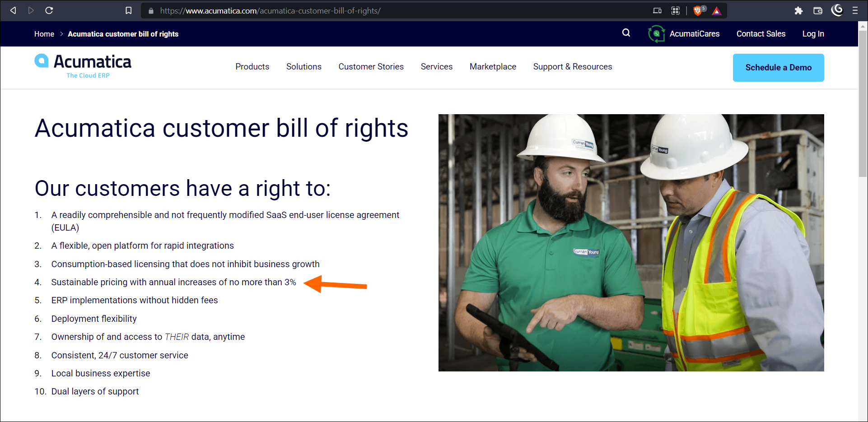
Task: Expand the Solutions navigation menu
Action: click(x=303, y=67)
